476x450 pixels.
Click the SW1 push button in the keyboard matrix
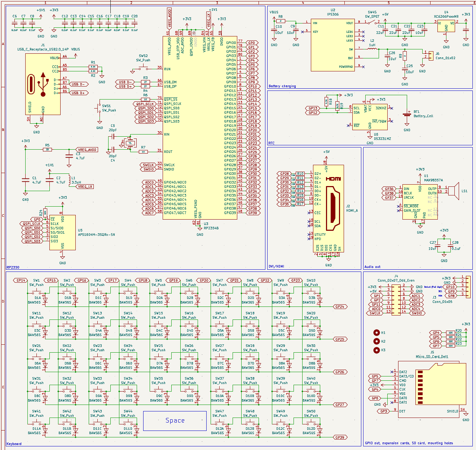coord(36,292)
